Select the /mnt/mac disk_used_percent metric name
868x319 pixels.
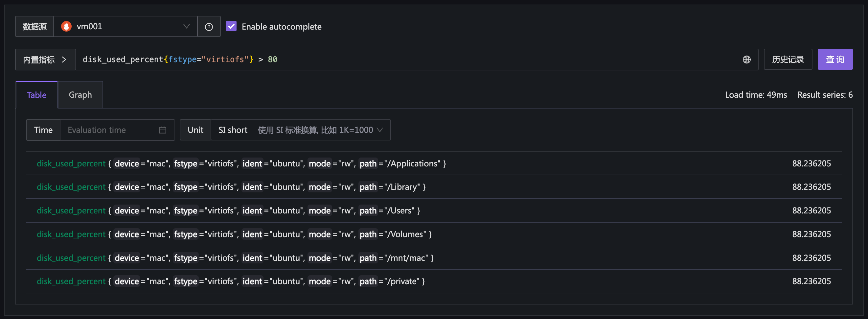click(71, 258)
